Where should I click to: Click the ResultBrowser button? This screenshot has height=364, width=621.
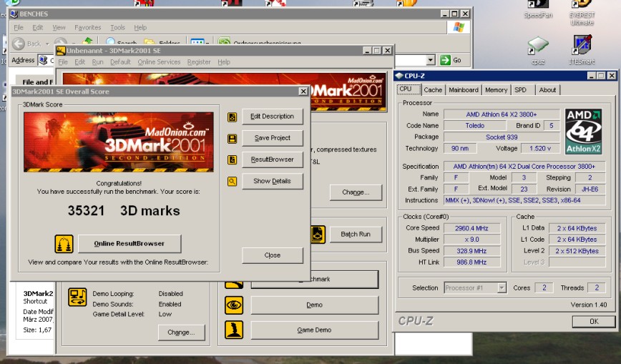[273, 159]
